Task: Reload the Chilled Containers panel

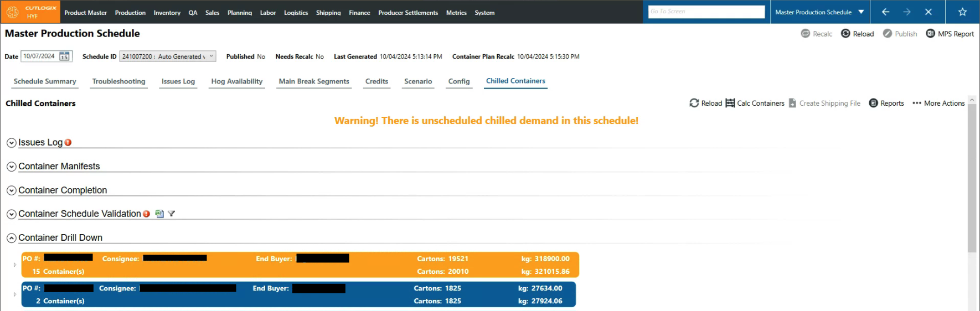Action: coord(705,103)
